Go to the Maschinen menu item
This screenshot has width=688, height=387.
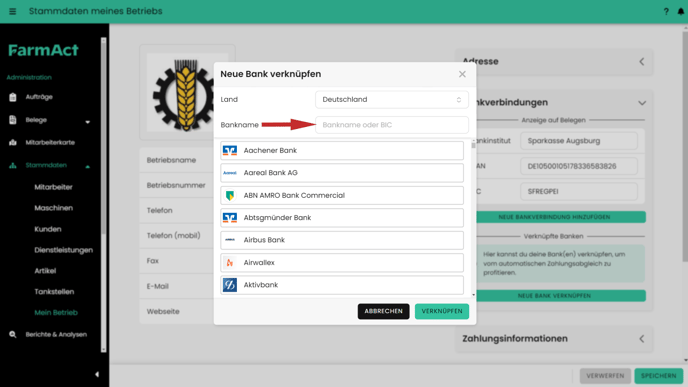(x=54, y=208)
